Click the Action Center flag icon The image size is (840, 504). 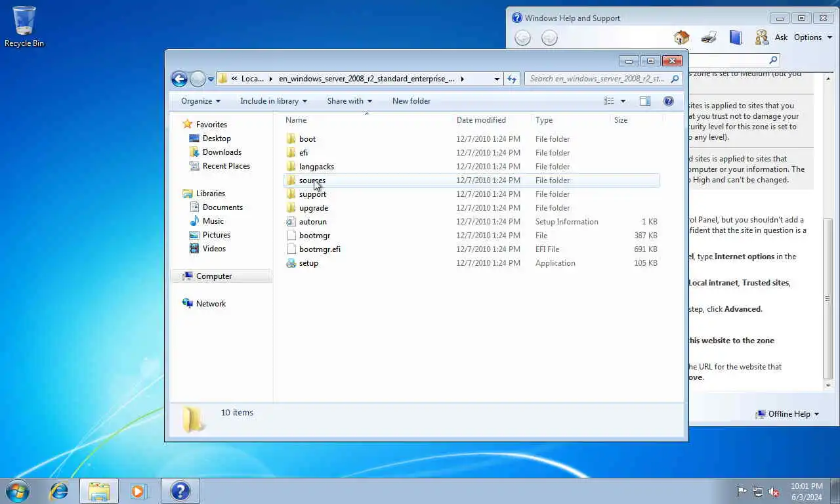pos(742,492)
